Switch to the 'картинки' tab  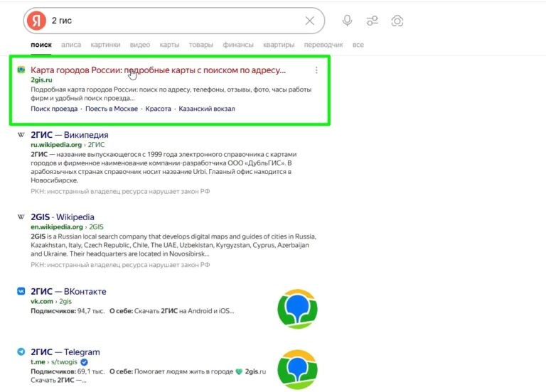tap(105, 45)
